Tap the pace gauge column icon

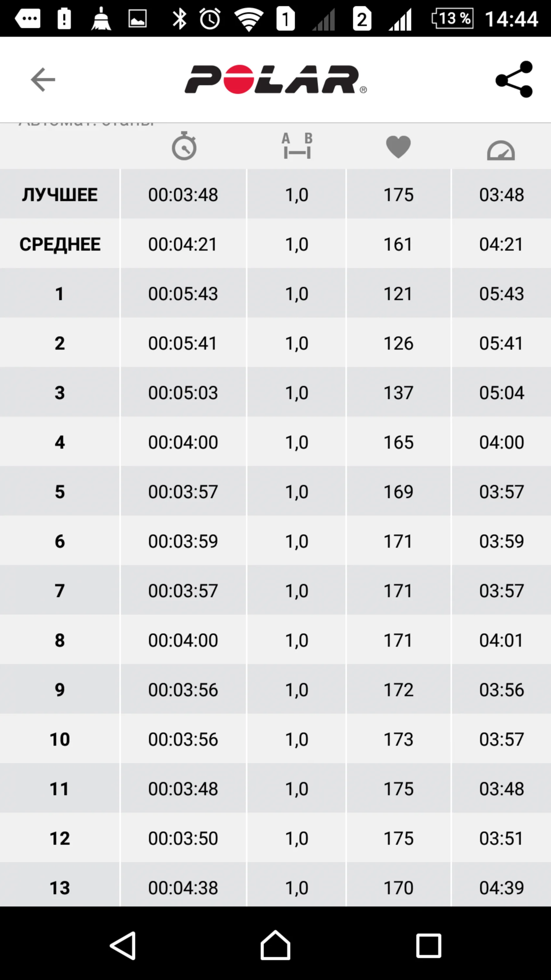(501, 151)
